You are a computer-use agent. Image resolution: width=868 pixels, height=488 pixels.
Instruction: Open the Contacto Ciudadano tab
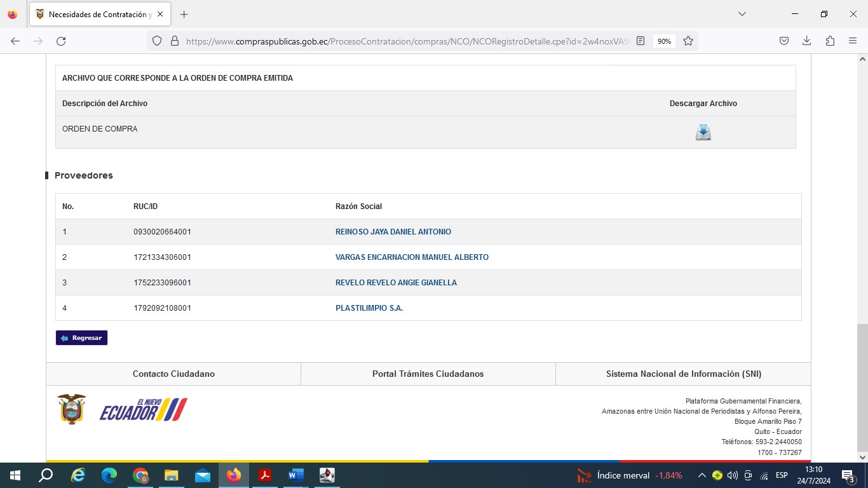[173, 374]
